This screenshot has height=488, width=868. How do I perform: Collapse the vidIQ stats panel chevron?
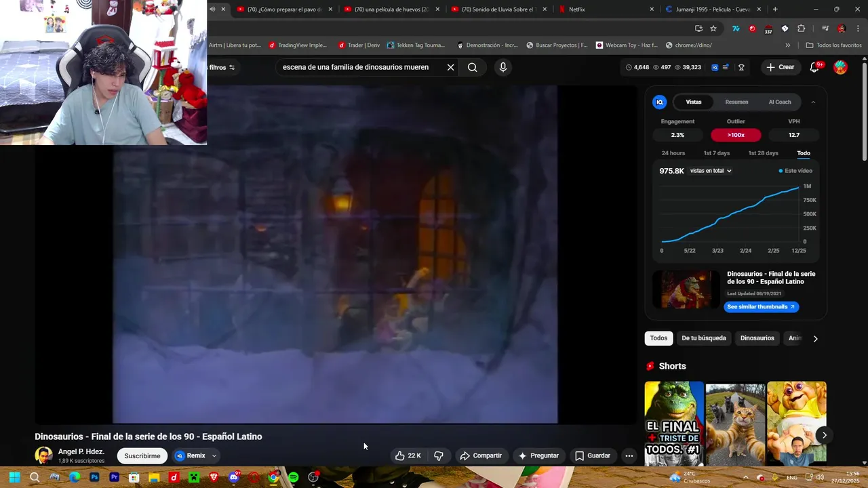[813, 102]
